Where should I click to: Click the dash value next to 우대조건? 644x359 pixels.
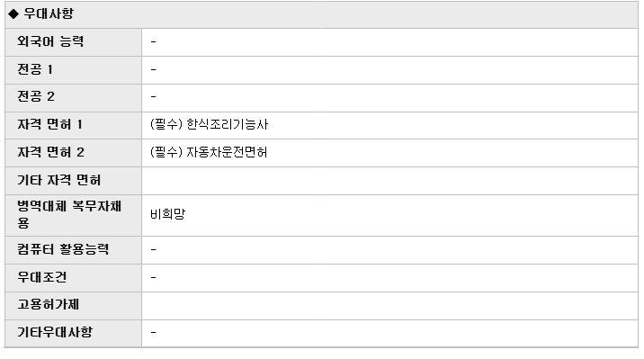pos(153,278)
